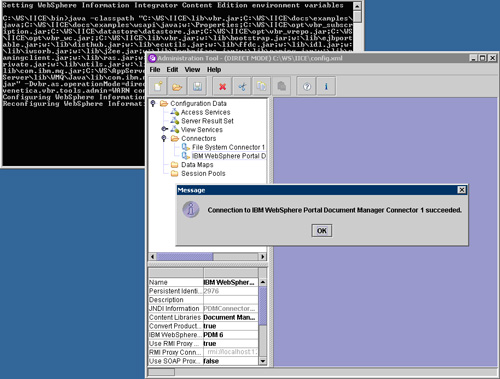Click OK in the Message dialog
This screenshot has width=500, height=379.
(322, 231)
